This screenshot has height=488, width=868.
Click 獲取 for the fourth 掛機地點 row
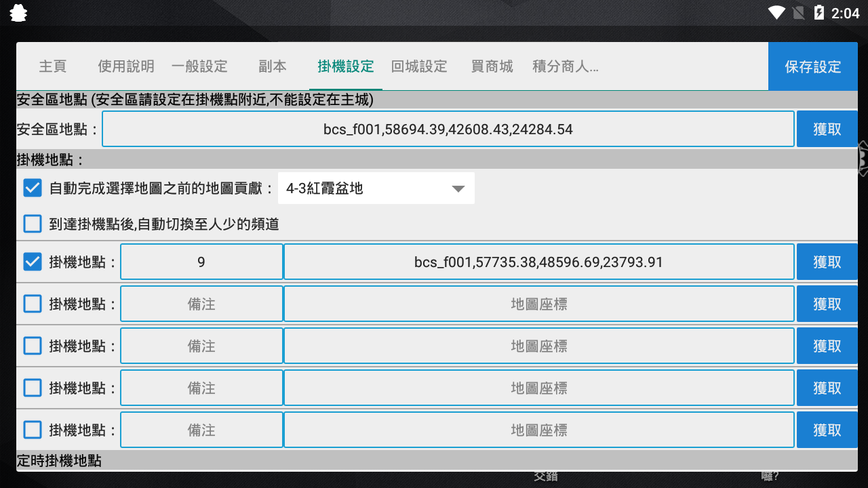(827, 388)
